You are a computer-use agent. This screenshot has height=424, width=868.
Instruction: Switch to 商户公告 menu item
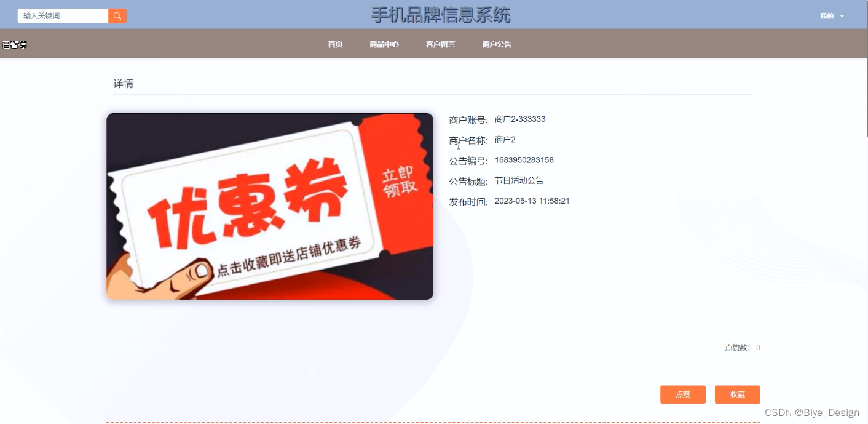[497, 44]
